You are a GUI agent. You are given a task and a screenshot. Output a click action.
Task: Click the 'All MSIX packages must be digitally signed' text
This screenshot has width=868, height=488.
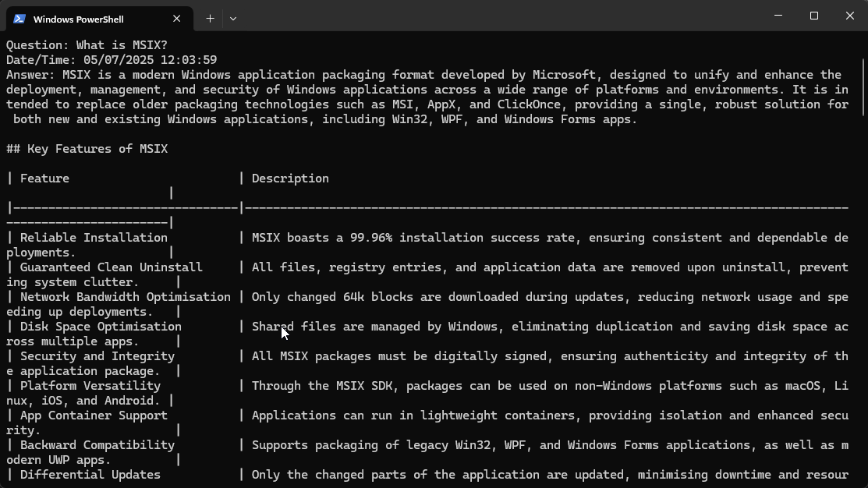click(402, 356)
